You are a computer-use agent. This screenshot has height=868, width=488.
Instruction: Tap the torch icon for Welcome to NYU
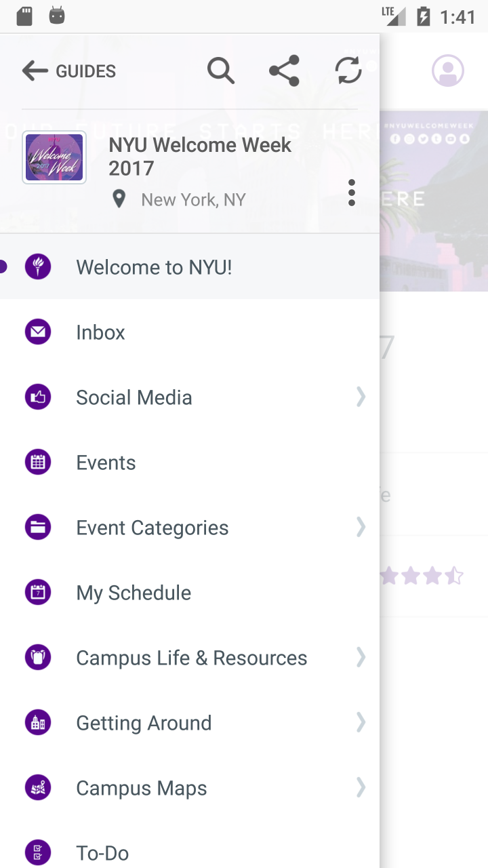click(x=38, y=267)
